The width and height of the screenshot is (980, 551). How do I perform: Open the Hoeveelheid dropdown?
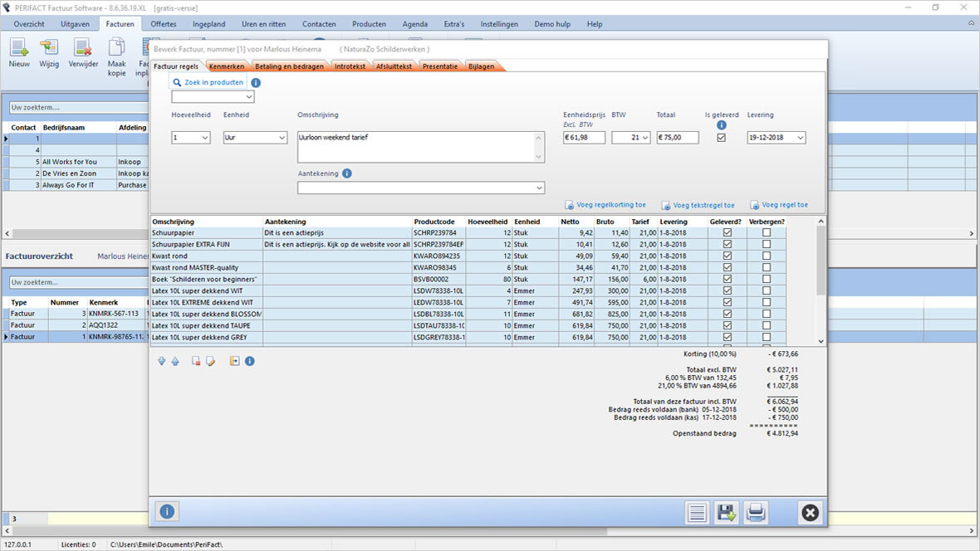[x=205, y=138]
